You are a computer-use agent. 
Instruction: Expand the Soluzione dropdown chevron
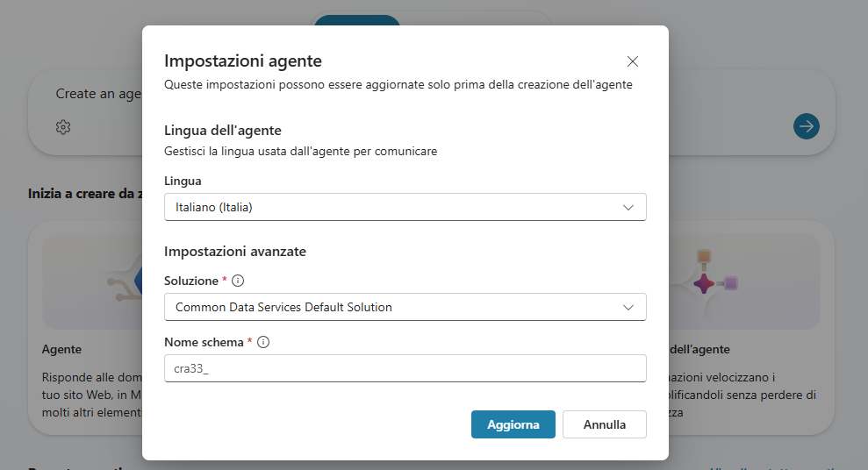pos(628,308)
